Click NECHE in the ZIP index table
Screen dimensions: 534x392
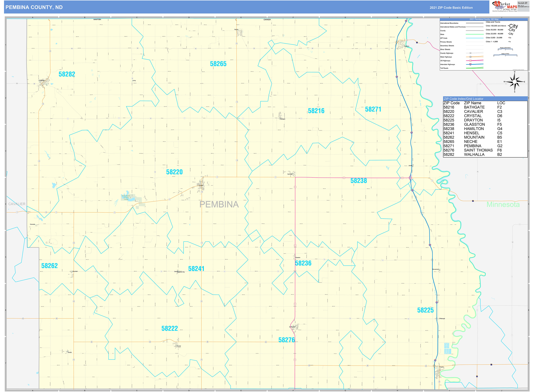tap(471, 142)
